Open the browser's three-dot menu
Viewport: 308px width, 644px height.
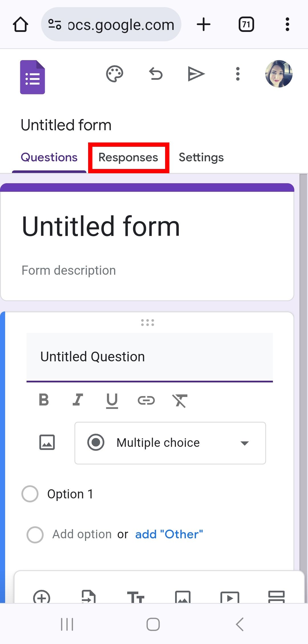point(287,25)
